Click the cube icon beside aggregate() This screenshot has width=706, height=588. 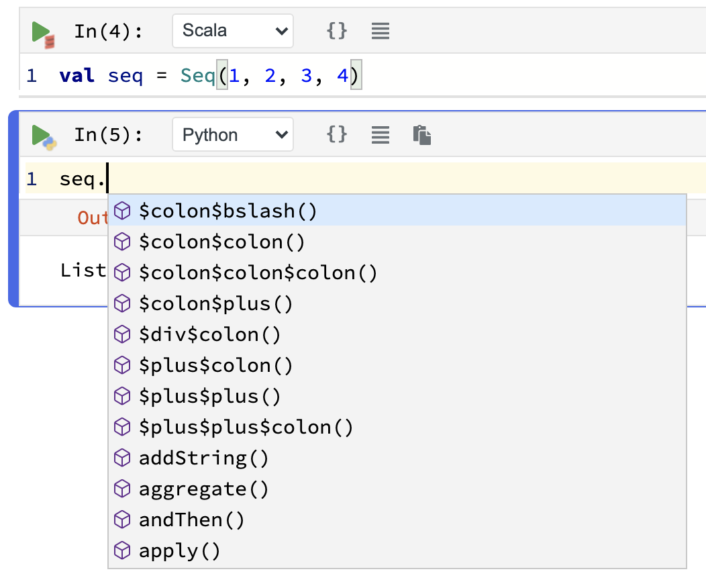pyautogui.click(x=122, y=489)
